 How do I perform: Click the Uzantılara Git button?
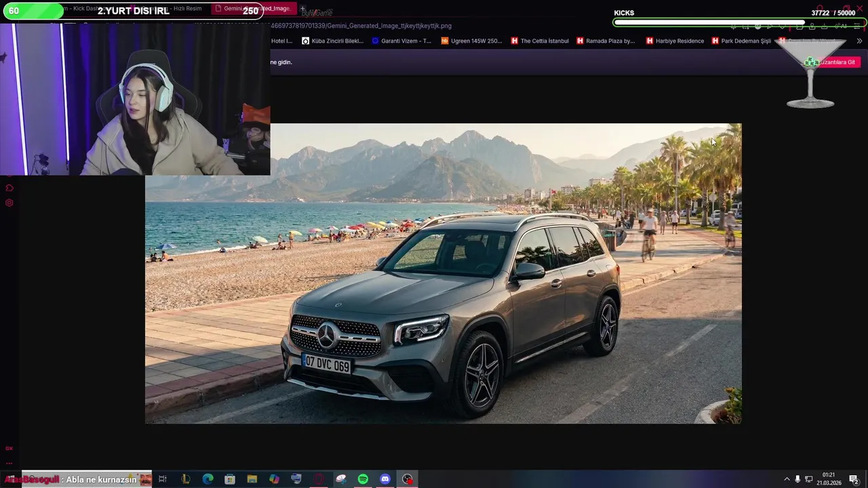pos(837,62)
